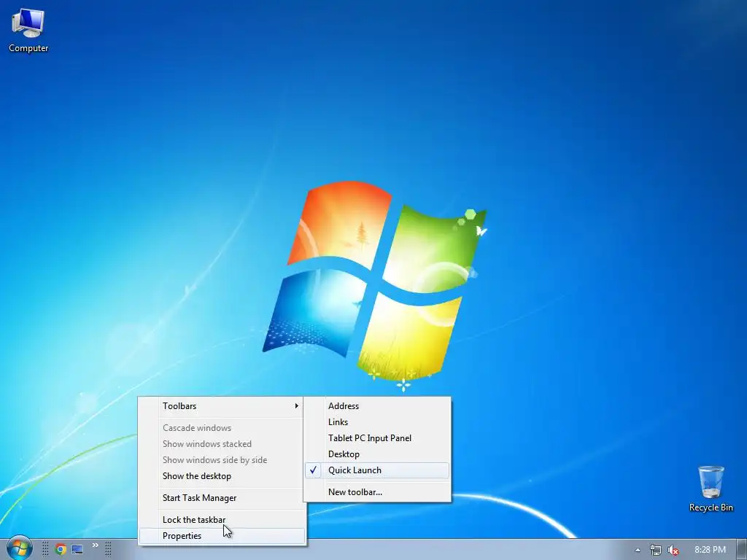Enable the Links toolbar
The height and width of the screenshot is (560, 747).
376,422
